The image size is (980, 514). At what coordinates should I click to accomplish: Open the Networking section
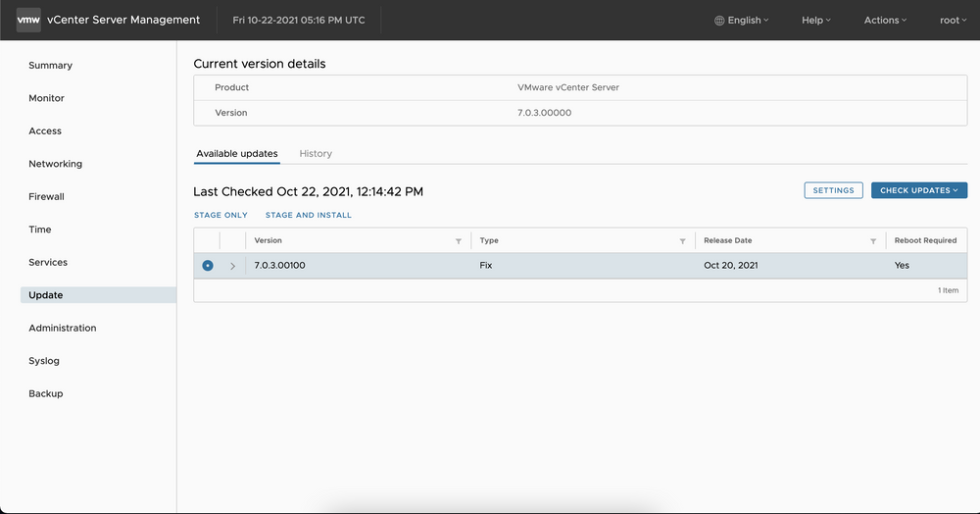pos(55,164)
